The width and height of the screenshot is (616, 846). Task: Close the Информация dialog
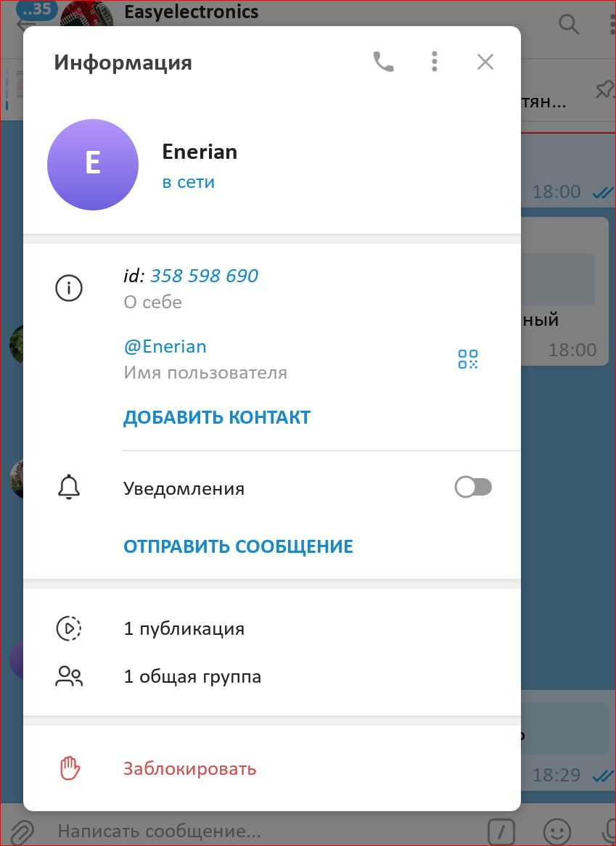click(x=485, y=62)
